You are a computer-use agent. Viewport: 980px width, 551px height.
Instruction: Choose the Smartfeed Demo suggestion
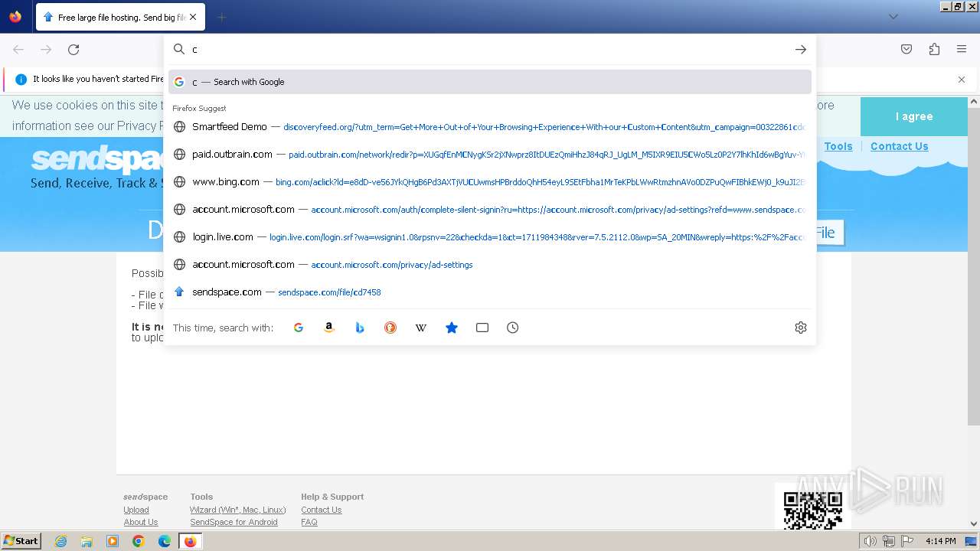click(x=490, y=127)
